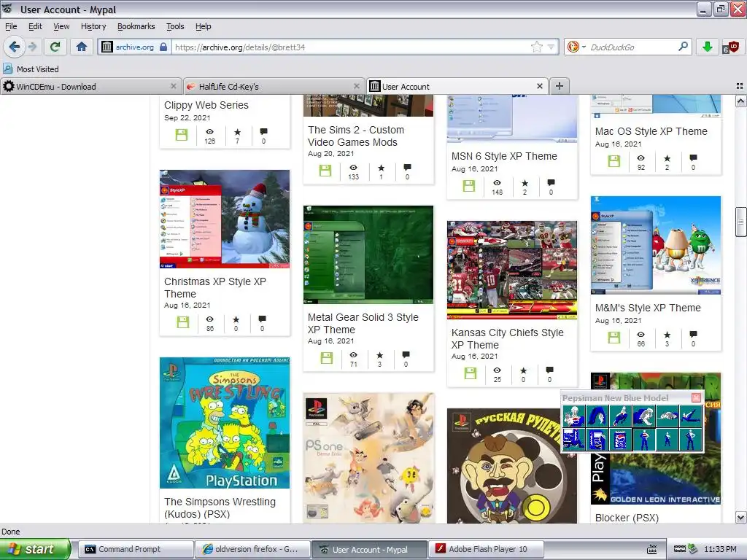
Task: Click the views eye icon on Mac OS Style theme
Action: [x=641, y=158]
